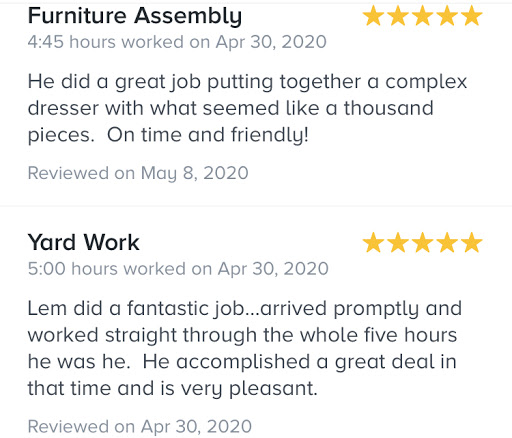Click second star of Yard Work rating
The image size is (512, 438).
tap(398, 242)
